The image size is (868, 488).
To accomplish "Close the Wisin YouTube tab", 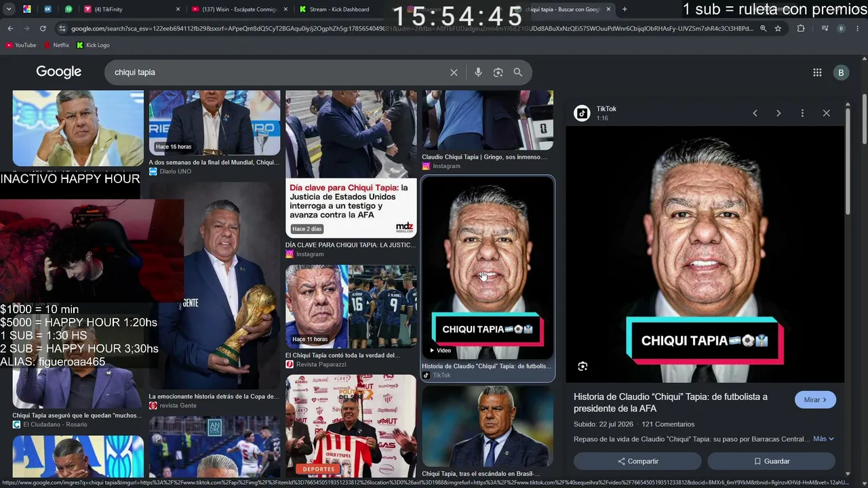I will click(x=286, y=9).
